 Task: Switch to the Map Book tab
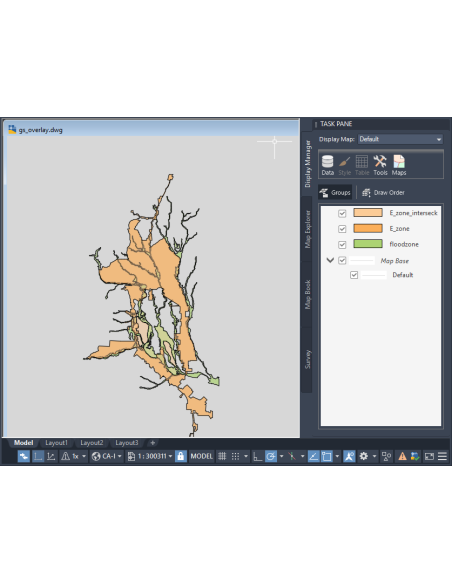(307, 294)
